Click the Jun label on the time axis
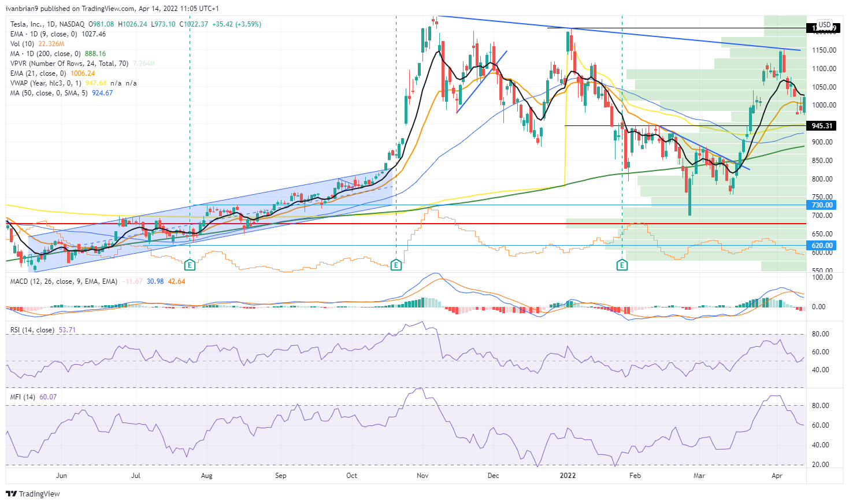 pyautogui.click(x=61, y=476)
